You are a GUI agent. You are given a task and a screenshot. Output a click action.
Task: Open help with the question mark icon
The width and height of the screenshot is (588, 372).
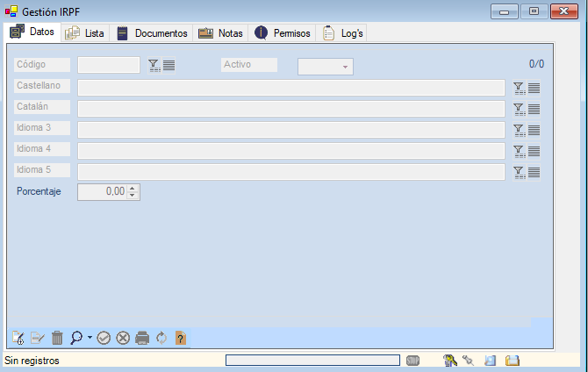181,338
